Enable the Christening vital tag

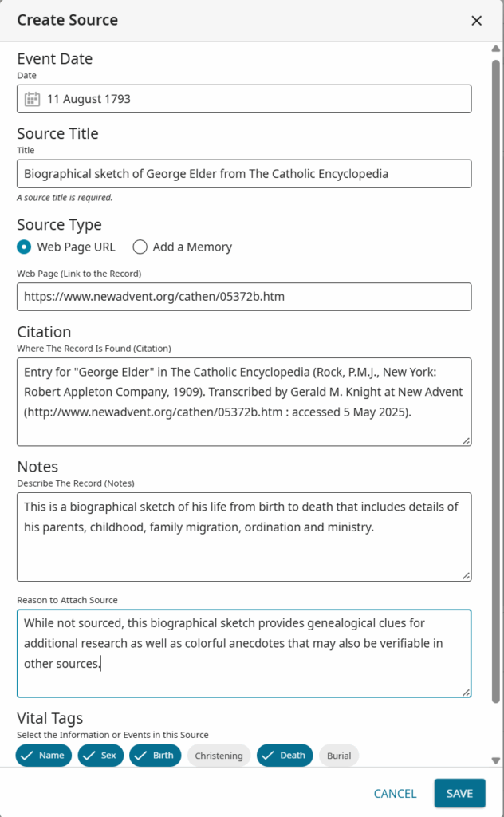click(x=219, y=756)
